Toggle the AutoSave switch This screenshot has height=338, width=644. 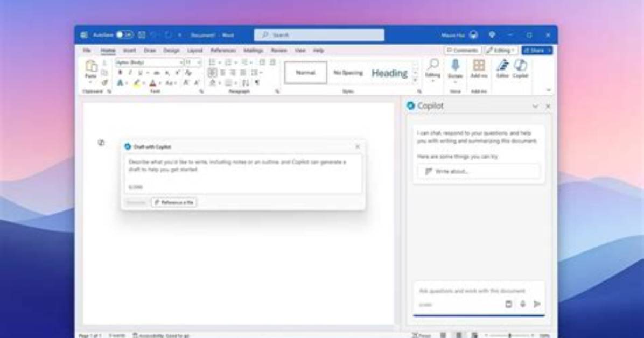tap(124, 35)
